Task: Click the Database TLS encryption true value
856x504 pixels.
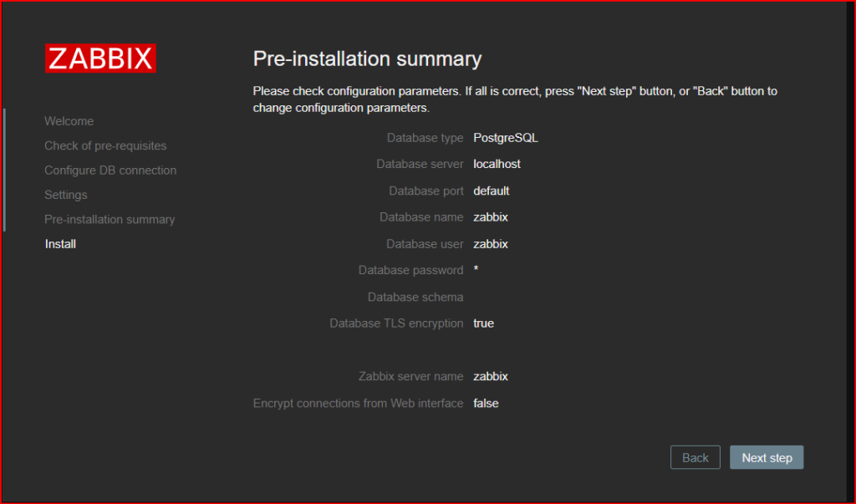Action: coord(484,323)
